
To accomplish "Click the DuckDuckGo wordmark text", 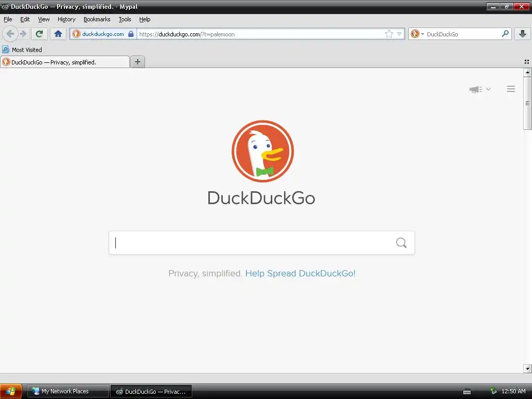I will click(x=261, y=198).
